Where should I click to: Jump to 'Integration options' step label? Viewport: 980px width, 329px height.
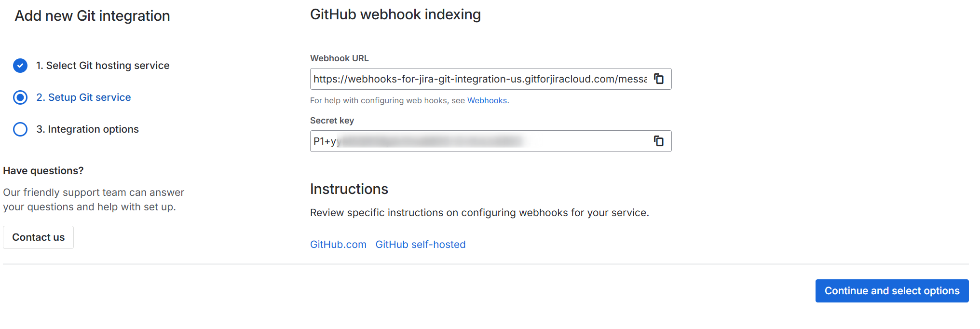[87, 129]
